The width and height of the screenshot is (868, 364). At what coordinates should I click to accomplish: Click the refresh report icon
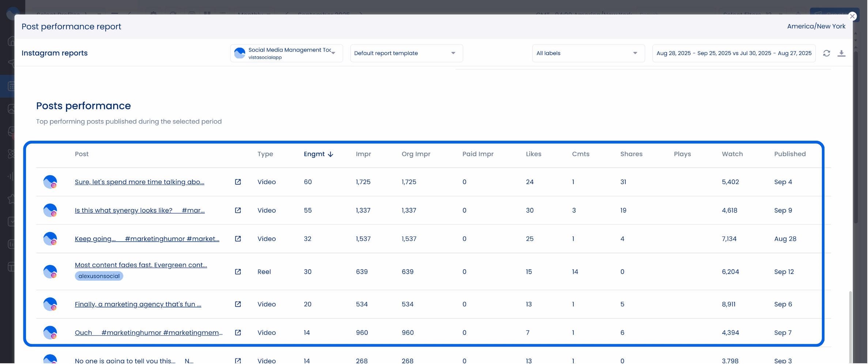pyautogui.click(x=827, y=53)
